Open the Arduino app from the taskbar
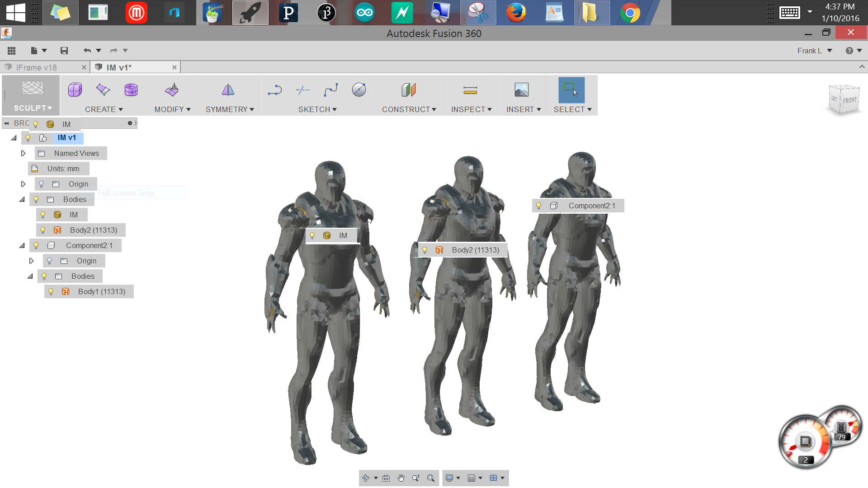The height and width of the screenshot is (488, 868). [364, 13]
